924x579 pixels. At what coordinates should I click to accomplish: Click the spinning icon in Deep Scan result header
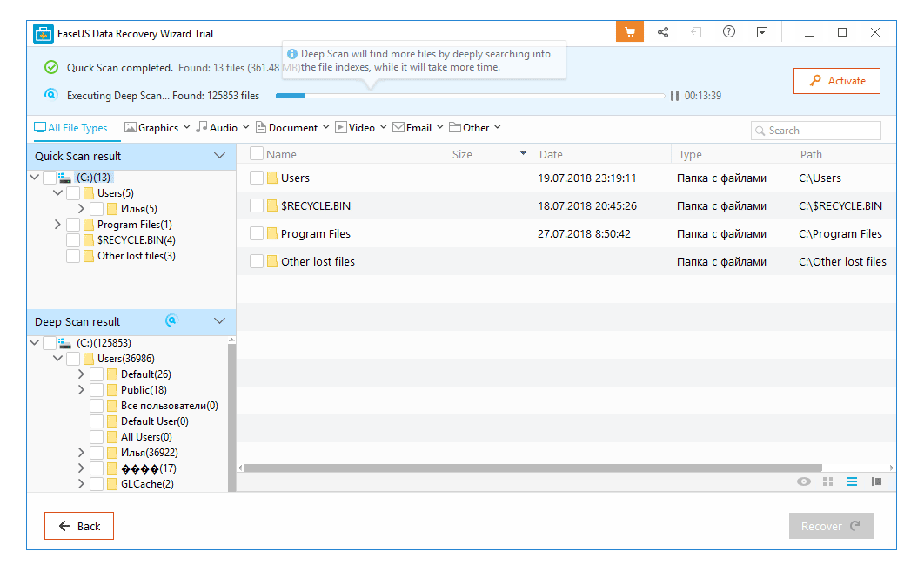tap(171, 320)
